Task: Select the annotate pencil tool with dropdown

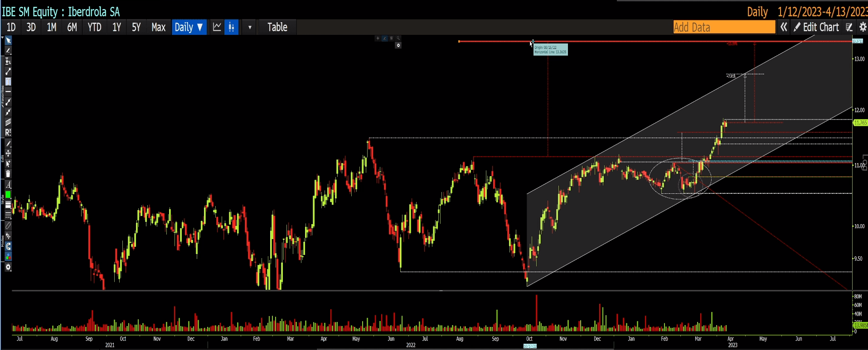Action: pos(8,51)
